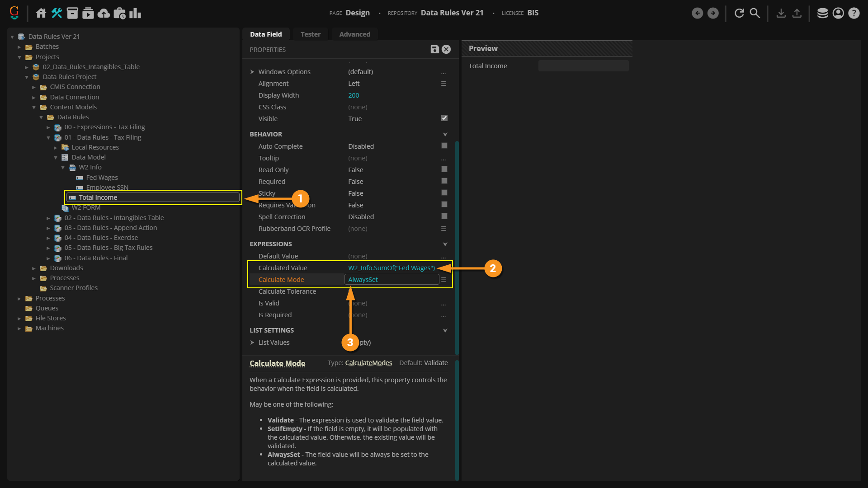Check the Required property checkbox
This screenshot has width=868, height=488.
tap(444, 181)
